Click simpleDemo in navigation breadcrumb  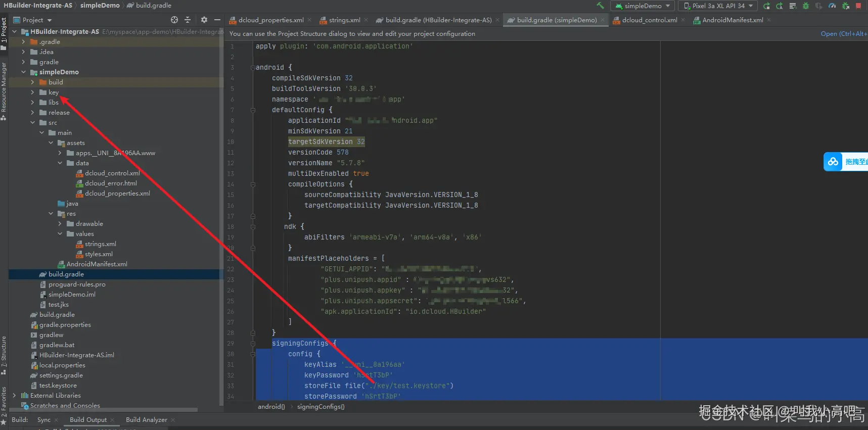pos(100,6)
